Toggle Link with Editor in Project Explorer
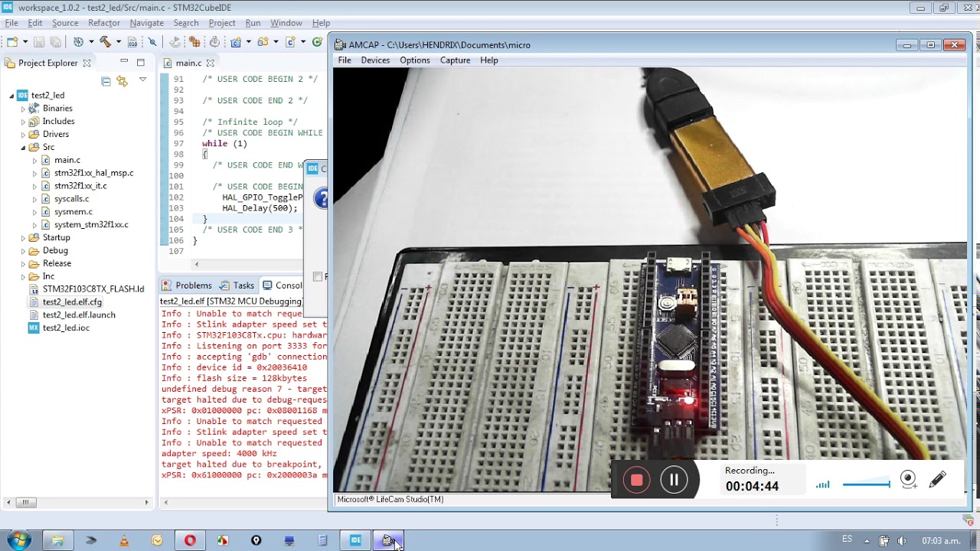Screen dimensions: 980x551 [122, 80]
